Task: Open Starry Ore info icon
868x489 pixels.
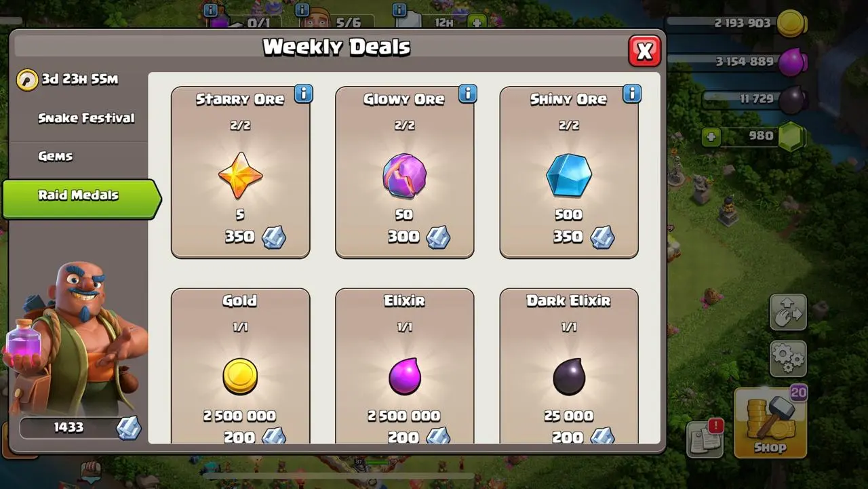Action: (x=303, y=94)
